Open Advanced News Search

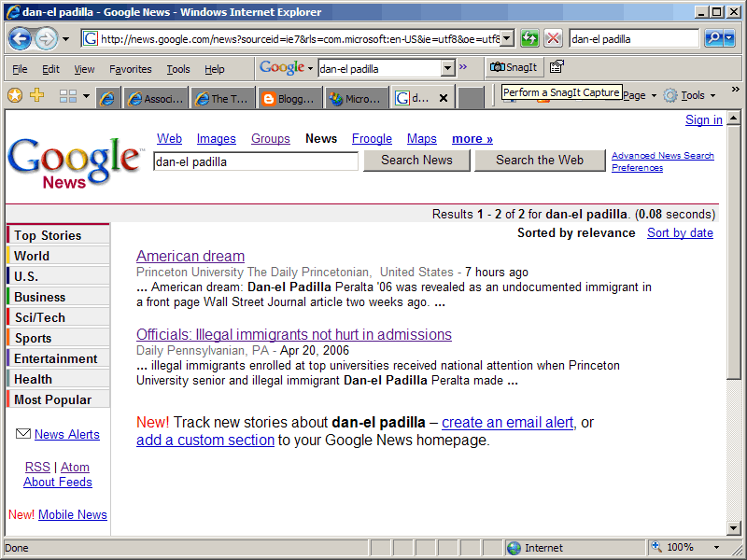[663, 156]
